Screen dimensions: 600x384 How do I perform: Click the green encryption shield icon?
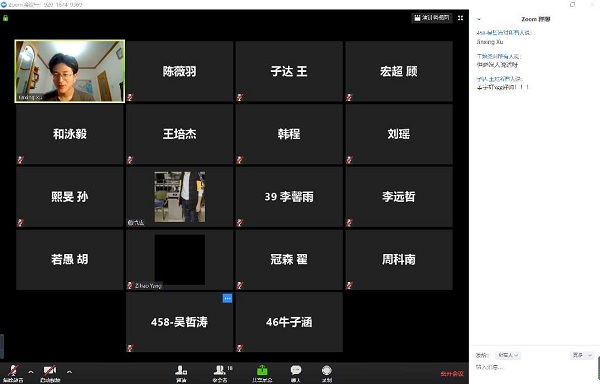(5, 18)
